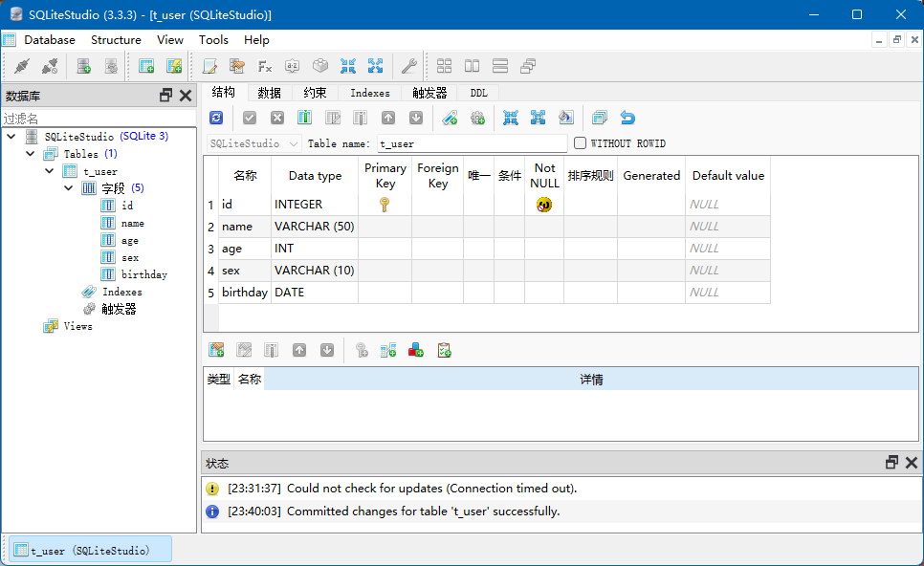Click the add table constraint icon
Screen dimensions: 924x566
click(216, 351)
